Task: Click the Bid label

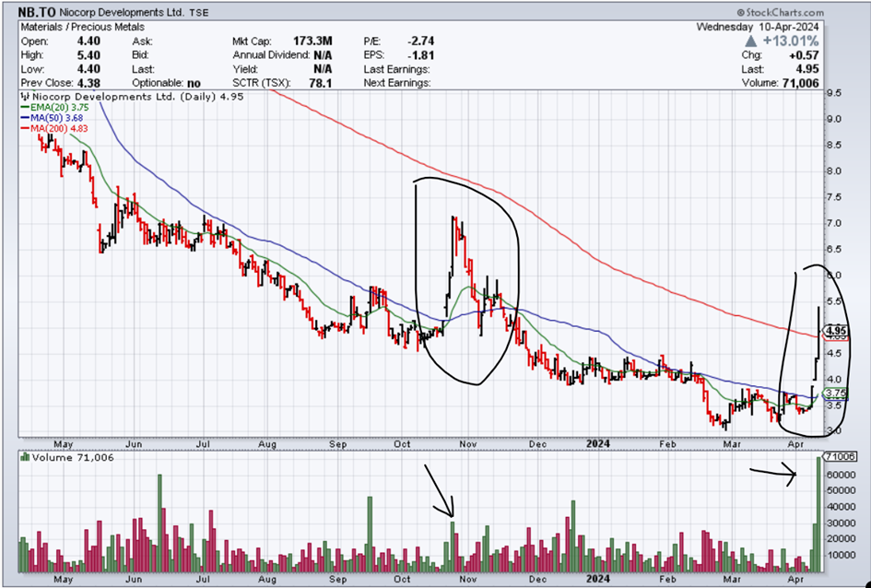Action: coord(140,55)
